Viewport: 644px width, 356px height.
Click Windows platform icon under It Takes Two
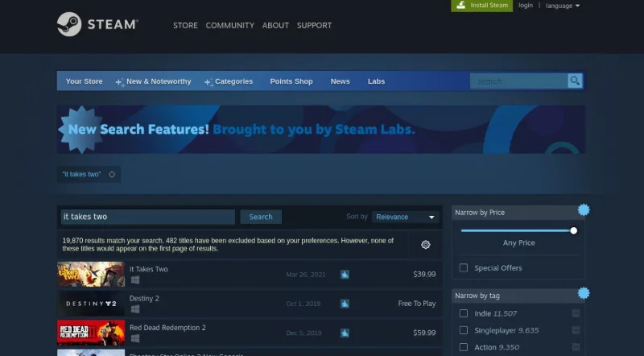coord(134,280)
